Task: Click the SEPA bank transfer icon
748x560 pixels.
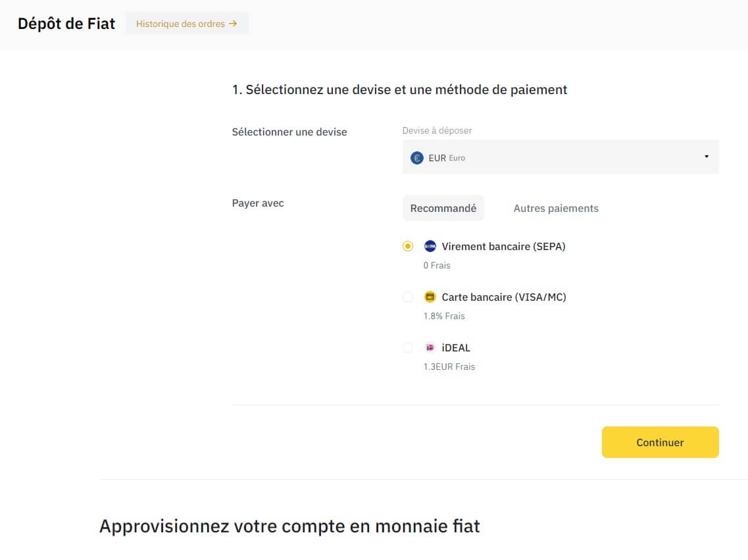Action: point(430,246)
